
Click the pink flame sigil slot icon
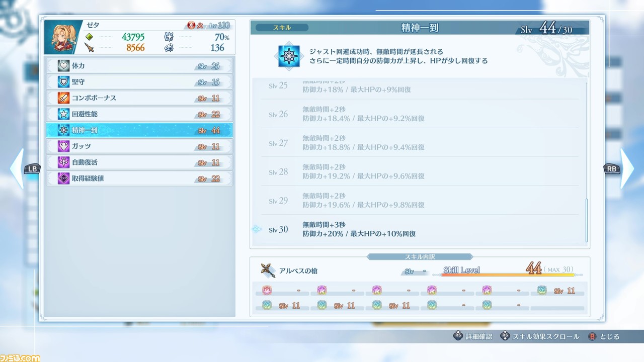266,290
